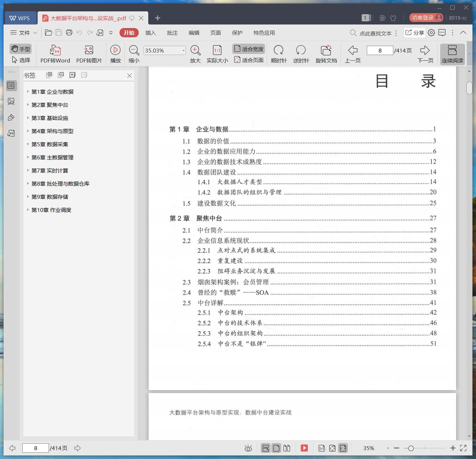This screenshot has width=476, height=459.
Task: Click the 访客登录 login button
Action: [426, 18]
